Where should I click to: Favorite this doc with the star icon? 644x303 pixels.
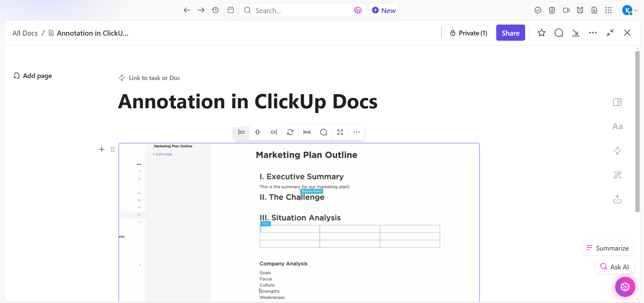(541, 33)
